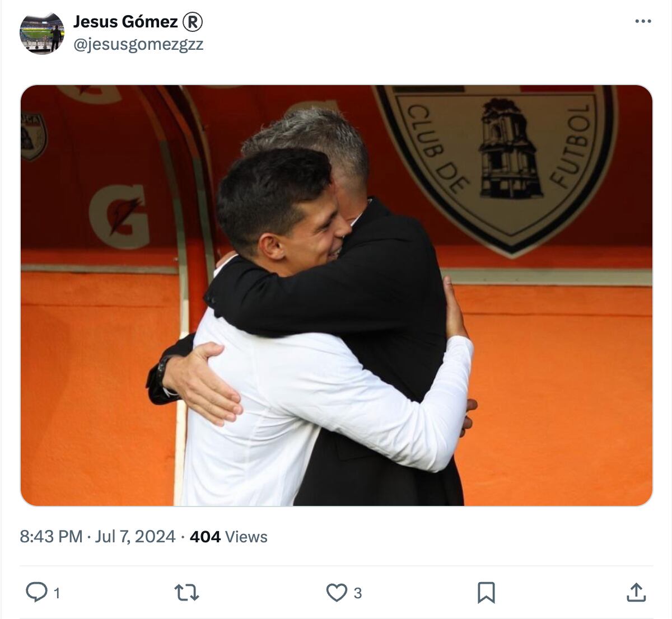The width and height of the screenshot is (672, 619).
Task: Click the reply count number 1
Action: click(57, 593)
